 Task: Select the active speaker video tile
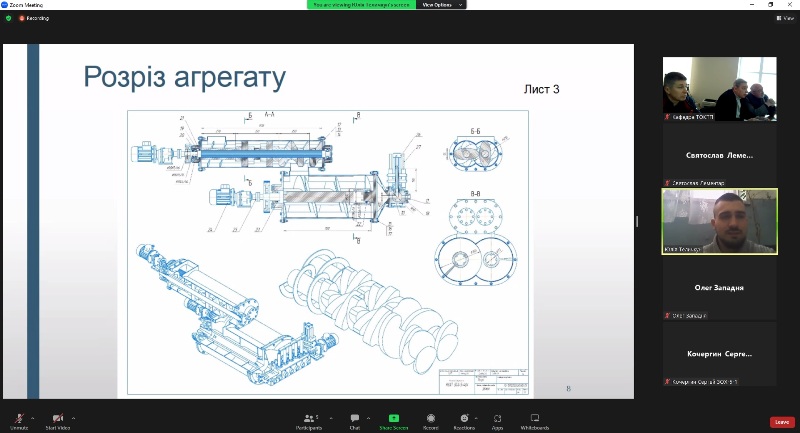click(x=719, y=221)
